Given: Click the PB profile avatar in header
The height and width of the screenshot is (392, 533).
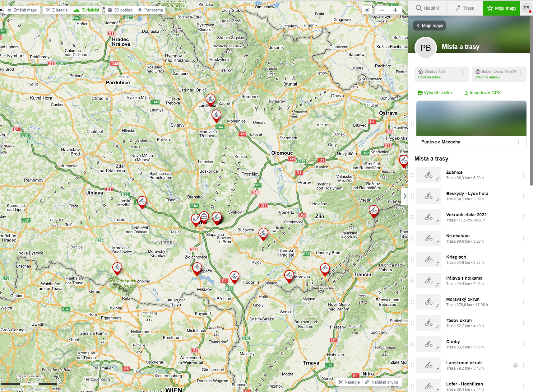Looking at the screenshot, I should click(x=526, y=8).
